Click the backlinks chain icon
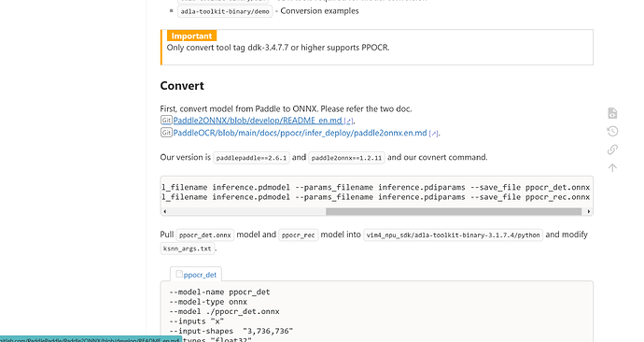Screen dimensions: 644x342 tap(612, 150)
